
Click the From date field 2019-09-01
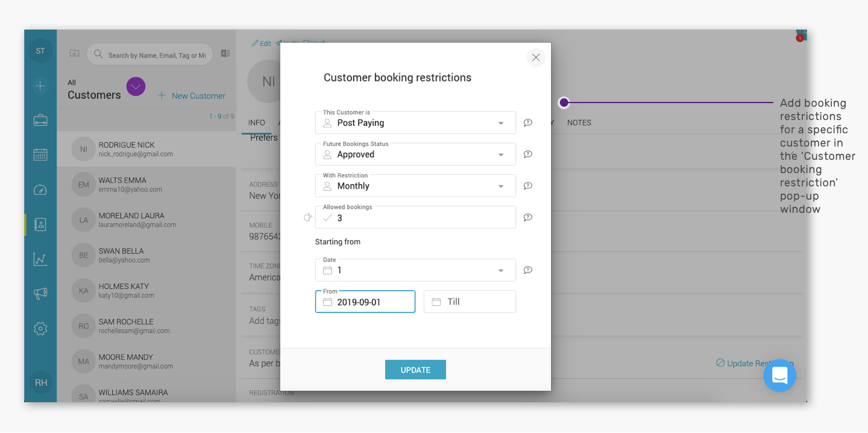point(365,302)
